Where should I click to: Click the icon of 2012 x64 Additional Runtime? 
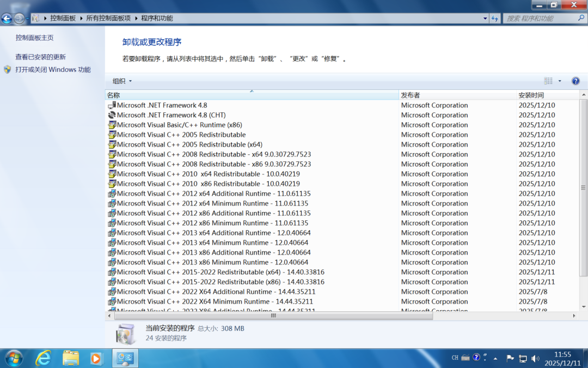pyautogui.click(x=112, y=194)
